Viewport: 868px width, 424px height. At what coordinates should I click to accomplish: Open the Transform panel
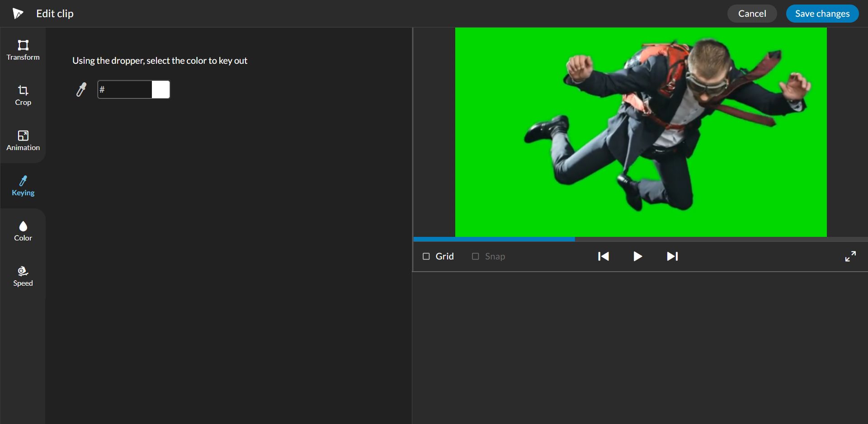pos(23,50)
